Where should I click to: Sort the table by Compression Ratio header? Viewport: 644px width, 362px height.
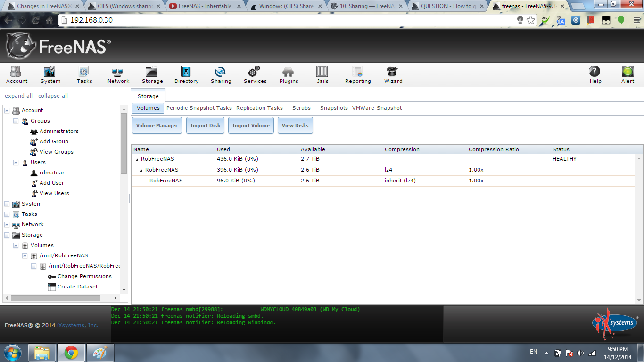pos(508,149)
